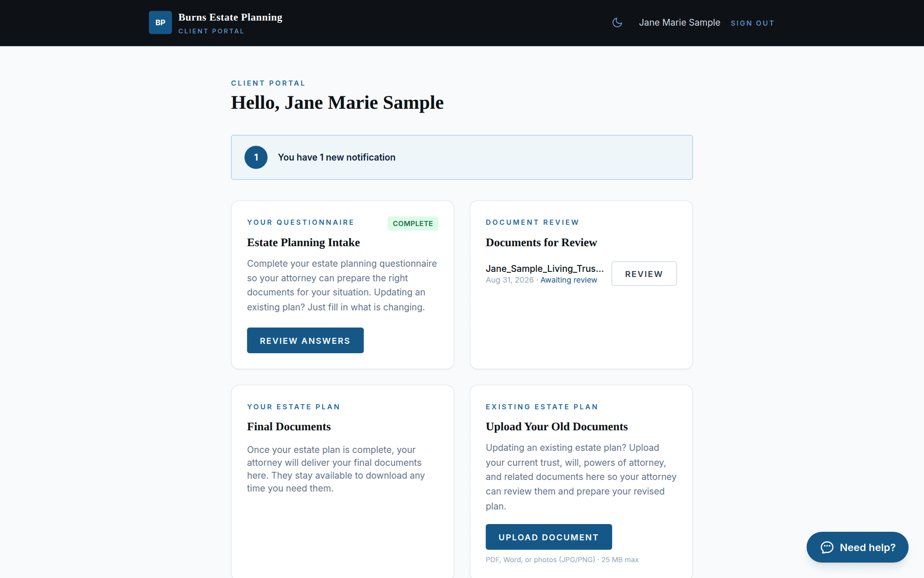Sign out of the portal
The width and height of the screenshot is (924, 578).
pyautogui.click(x=752, y=23)
